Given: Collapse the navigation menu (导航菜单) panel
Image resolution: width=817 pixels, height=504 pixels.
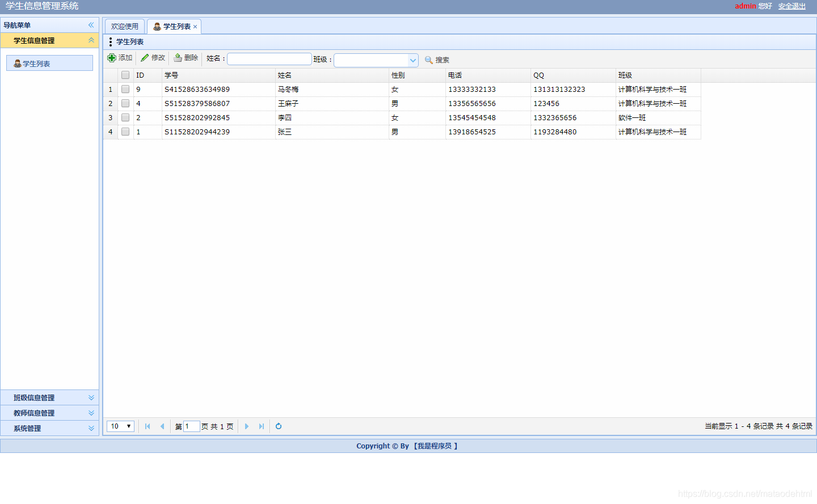Looking at the screenshot, I should coord(91,25).
